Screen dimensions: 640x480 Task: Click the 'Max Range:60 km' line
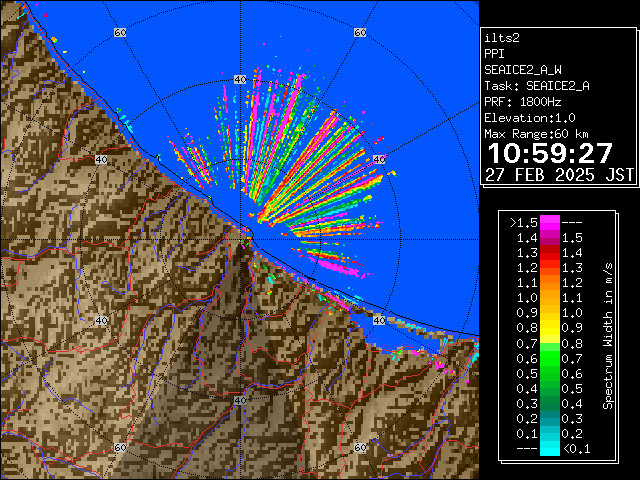click(537, 134)
